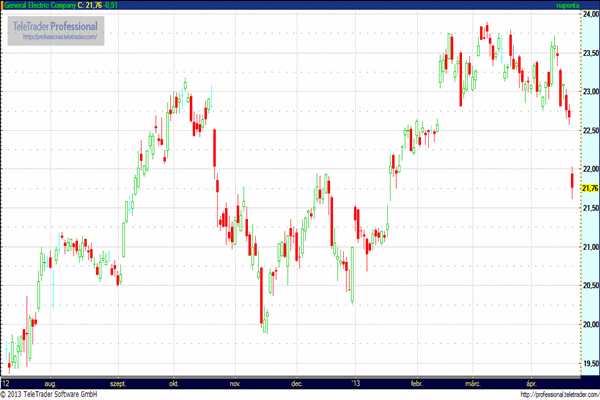Select the 'szept.' marker on the time axis
This screenshot has height=400, width=600.
tap(118, 382)
